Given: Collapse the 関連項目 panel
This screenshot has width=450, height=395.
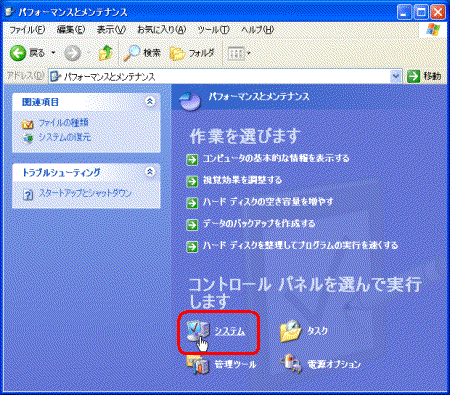Looking at the screenshot, I should coord(150,101).
